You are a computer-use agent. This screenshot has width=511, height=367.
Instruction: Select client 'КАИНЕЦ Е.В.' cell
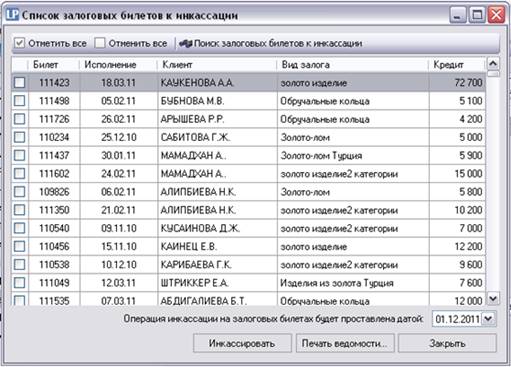(217, 246)
